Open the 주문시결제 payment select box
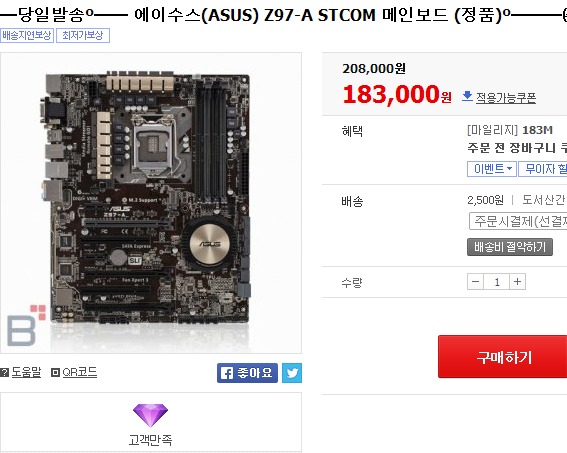The width and height of the screenshot is (567, 453). click(518, 221)
